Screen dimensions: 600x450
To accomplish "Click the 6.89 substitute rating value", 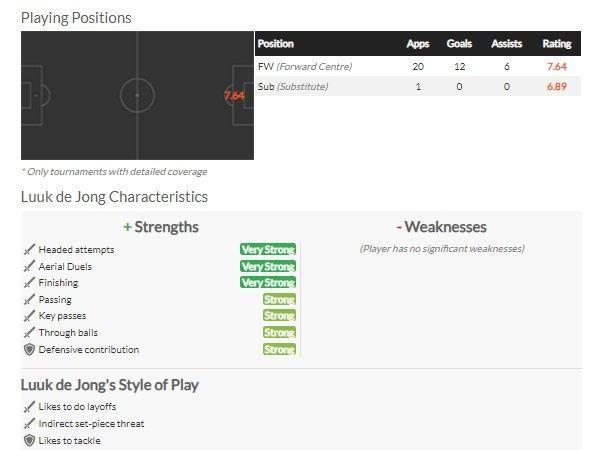I will point(557,86).
